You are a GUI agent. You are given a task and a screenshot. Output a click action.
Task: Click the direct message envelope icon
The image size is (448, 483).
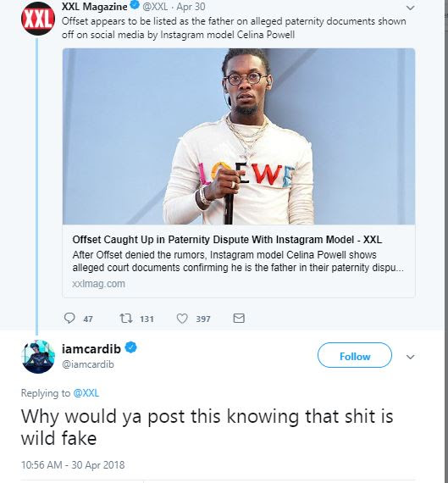click(x=239, y=319)
